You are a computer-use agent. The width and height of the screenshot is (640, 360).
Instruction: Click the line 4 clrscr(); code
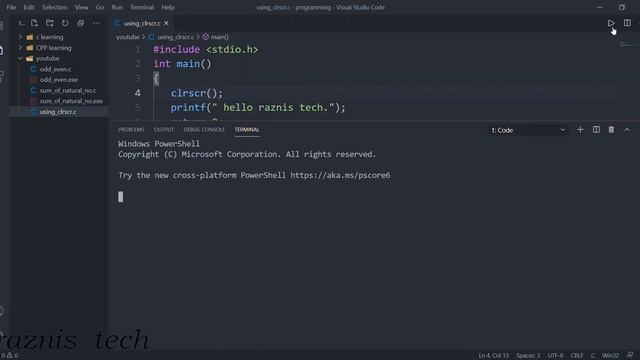197,93
